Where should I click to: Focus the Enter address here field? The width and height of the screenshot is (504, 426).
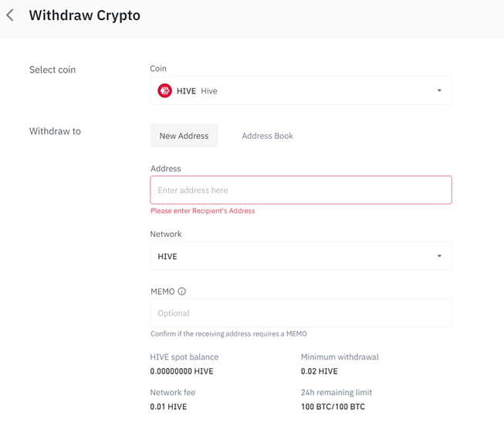pyautogui.click(x=301, y=190)
